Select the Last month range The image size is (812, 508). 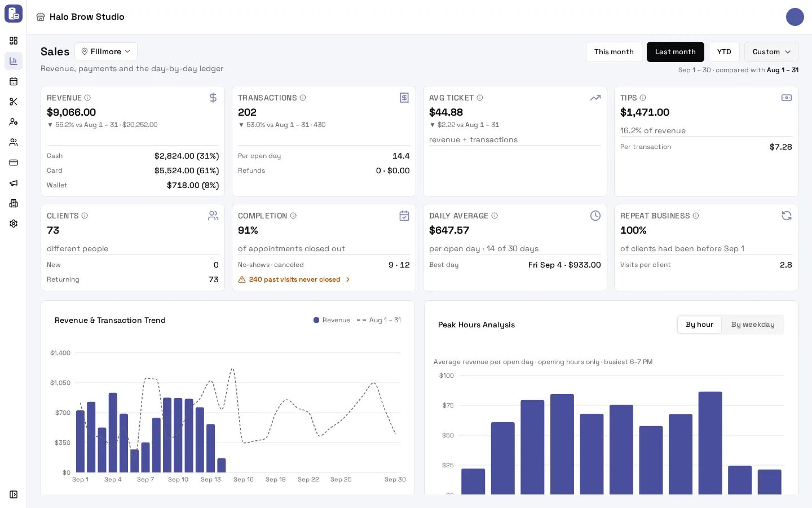676,52
